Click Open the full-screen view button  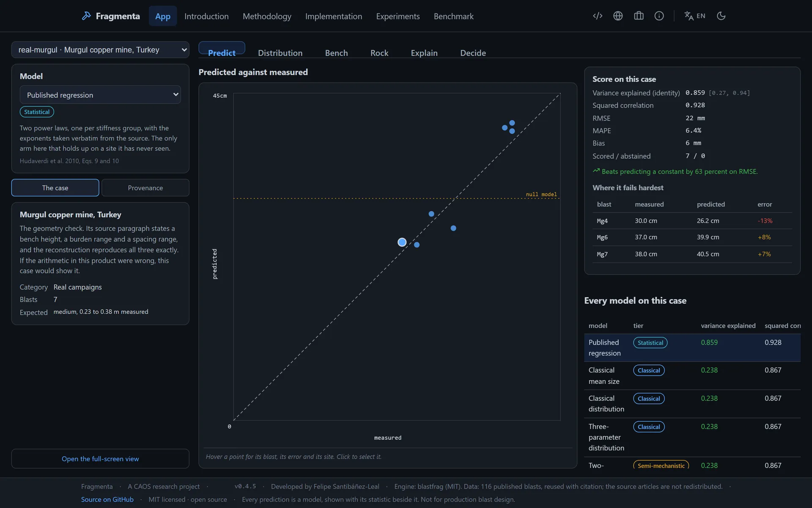[100, 458]
